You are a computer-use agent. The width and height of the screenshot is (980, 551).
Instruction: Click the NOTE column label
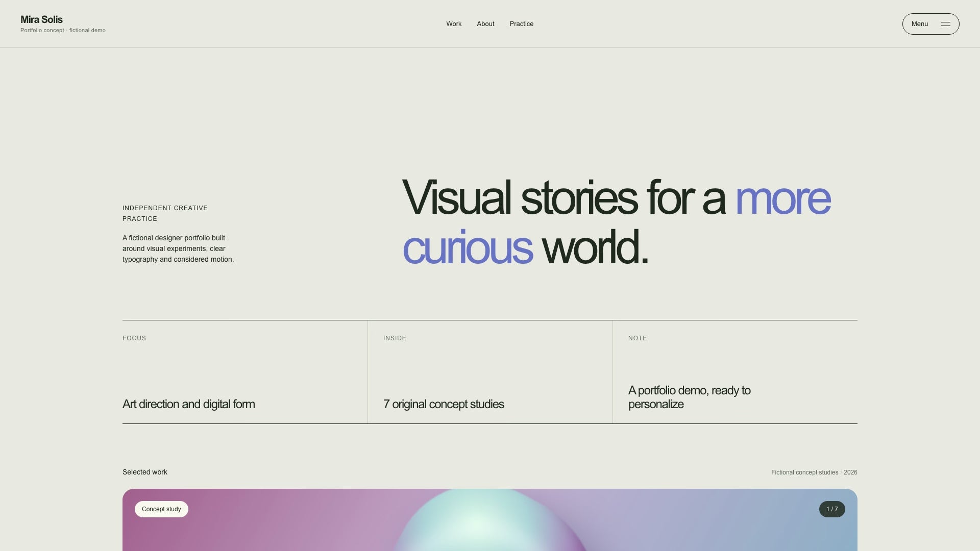point(638,338)
